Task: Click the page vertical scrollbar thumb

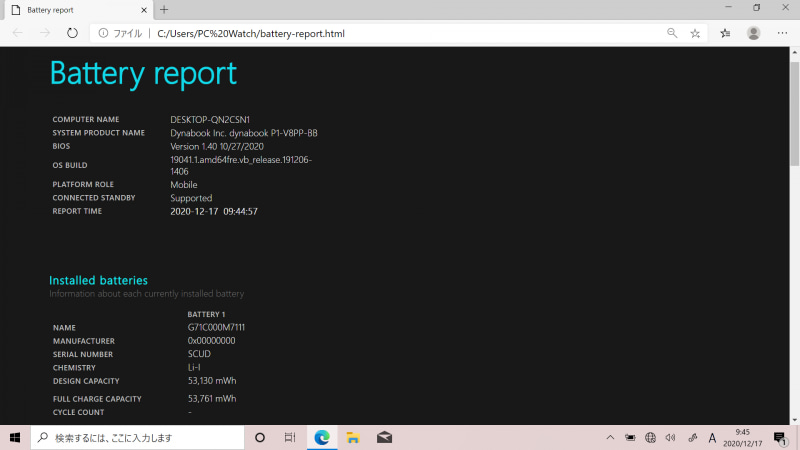Action: click(794, 113)
